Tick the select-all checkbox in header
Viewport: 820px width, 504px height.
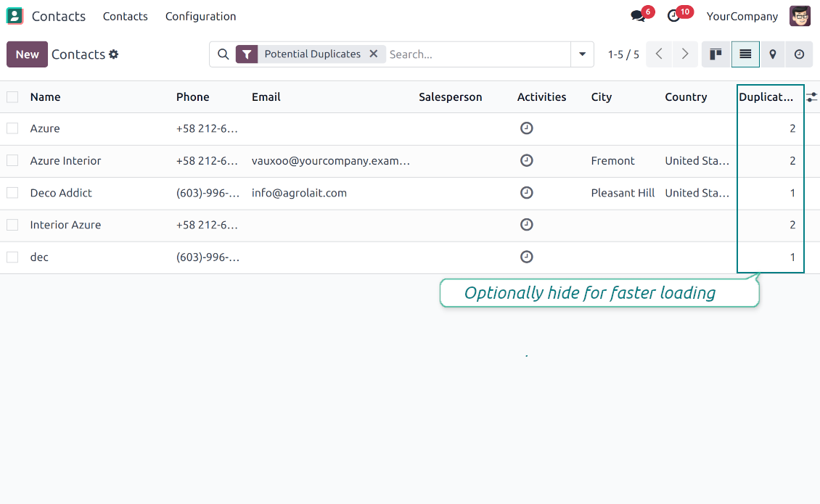[x=12, y=97]
